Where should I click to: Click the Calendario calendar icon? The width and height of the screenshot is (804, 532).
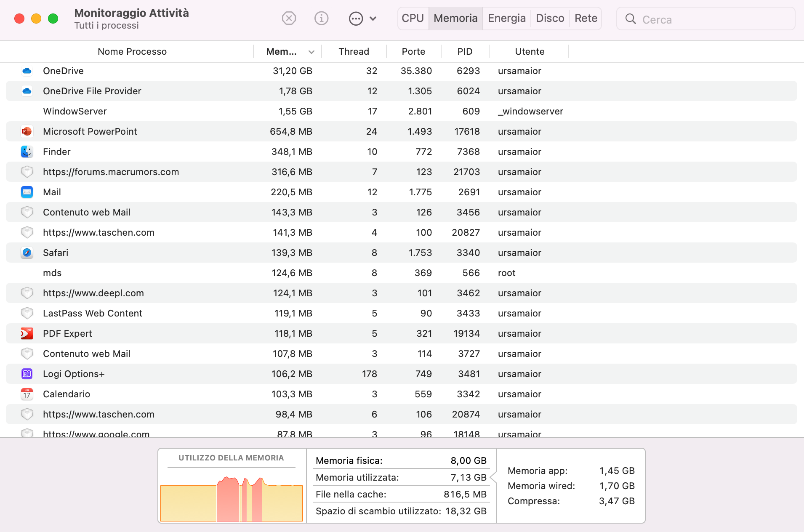pos(27,394)
